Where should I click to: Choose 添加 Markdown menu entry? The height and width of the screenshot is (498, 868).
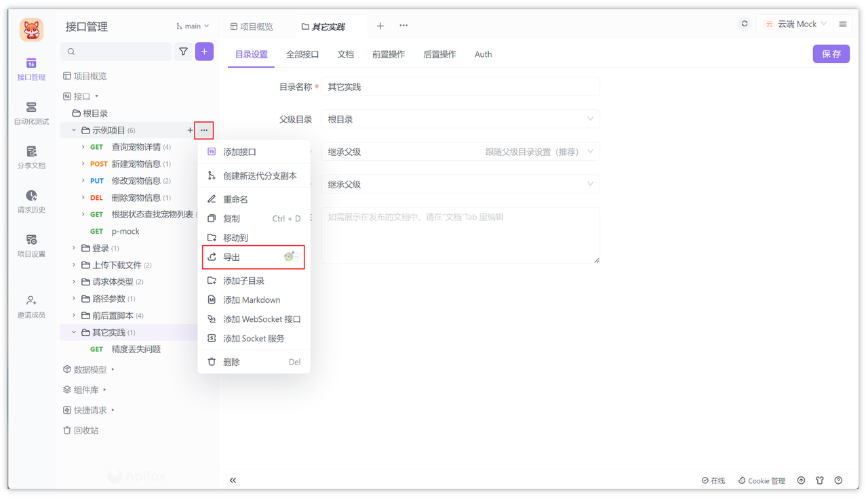point(254,299)
